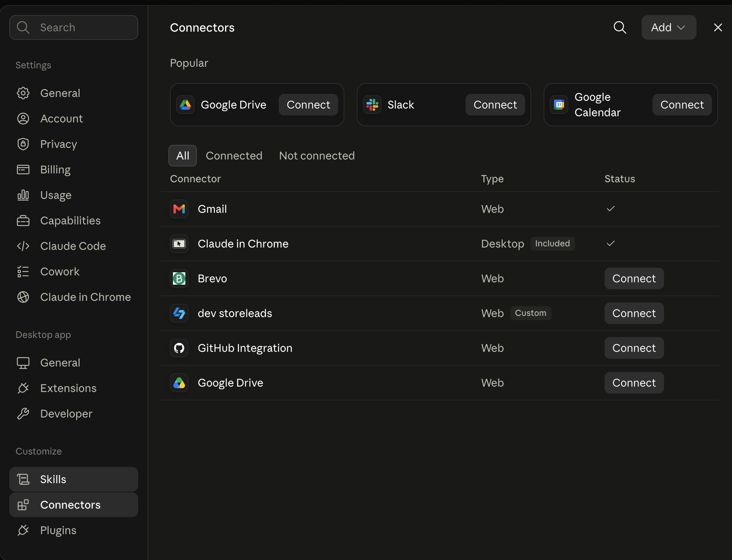This screenshot has width=732, height=560.
Task: Switch to the Connected filter tab
Action: coord(234,156)
